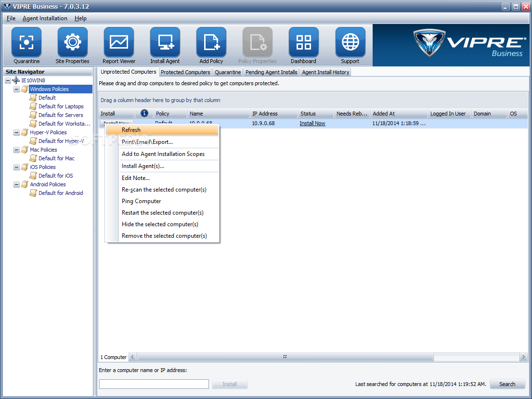Choose Re-scan the selected computer(s)
Screen dimensions: 532x399
[162, 190]
